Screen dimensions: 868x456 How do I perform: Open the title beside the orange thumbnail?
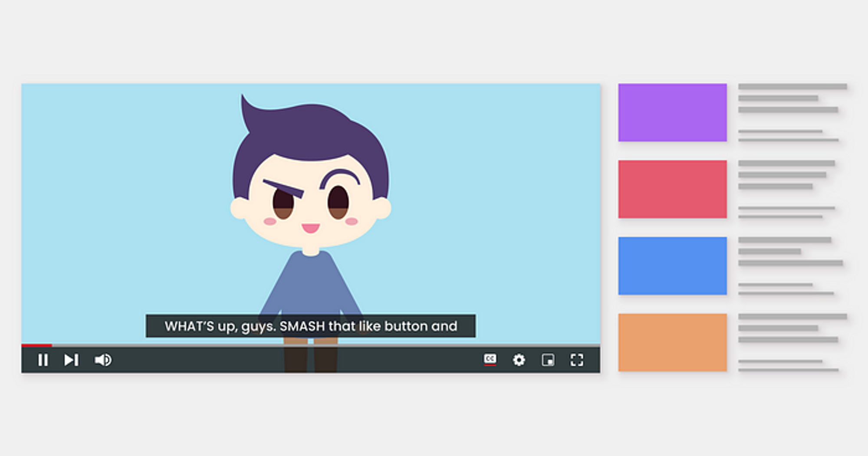point(792,328)
